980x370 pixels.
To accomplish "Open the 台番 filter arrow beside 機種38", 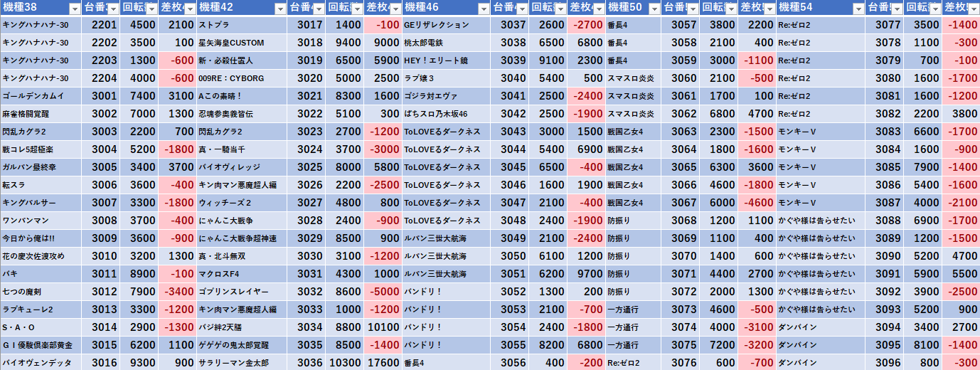I will point(112,9).
